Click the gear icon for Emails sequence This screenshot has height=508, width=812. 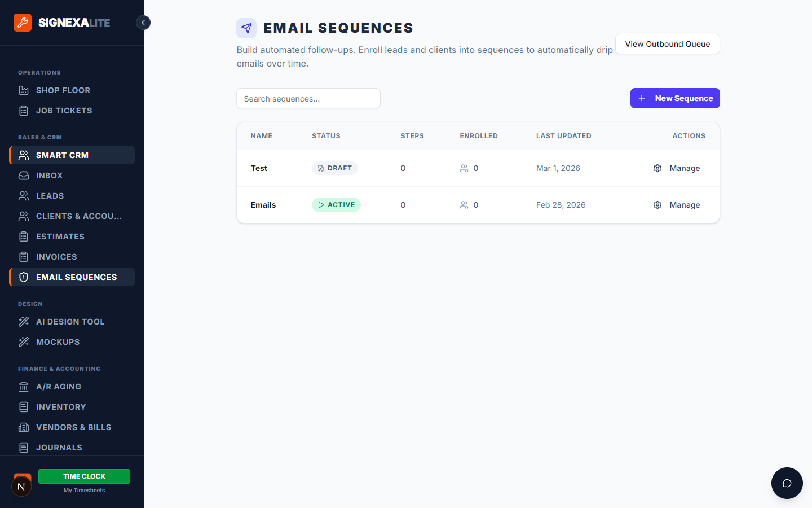(x=657, y=205)
